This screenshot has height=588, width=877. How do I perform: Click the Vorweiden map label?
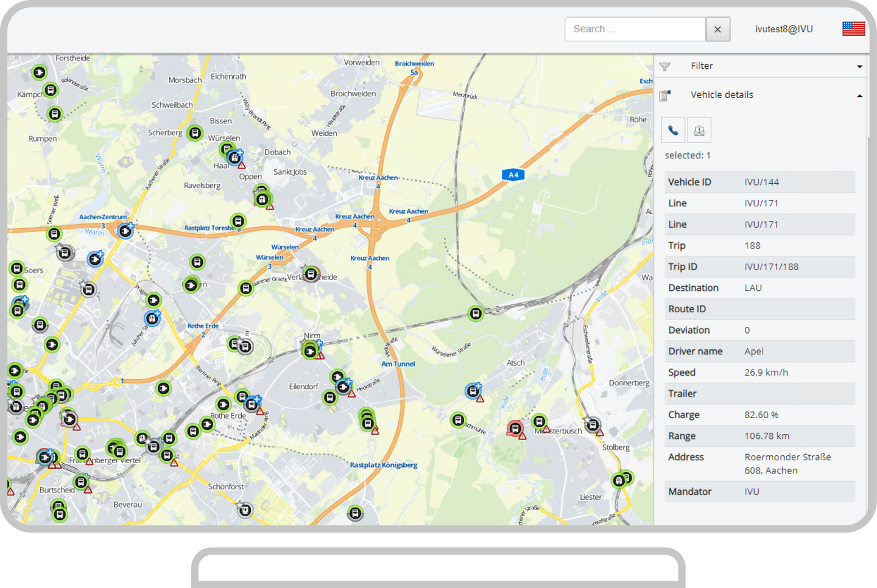click(x=362, y=63)
